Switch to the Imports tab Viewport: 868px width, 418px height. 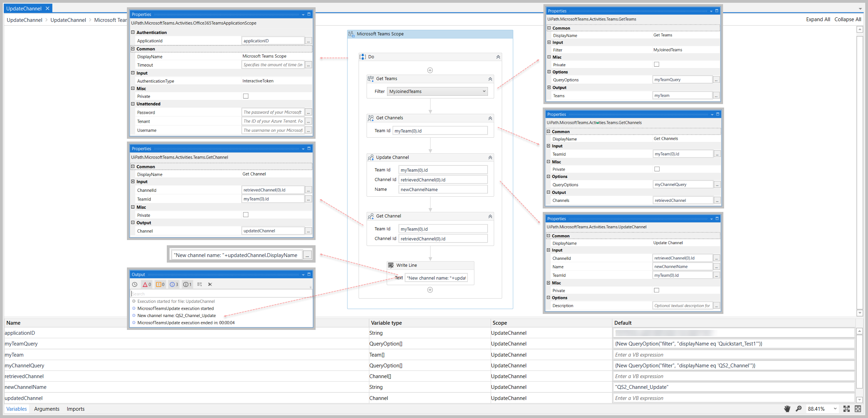click(x=76, y=409)
